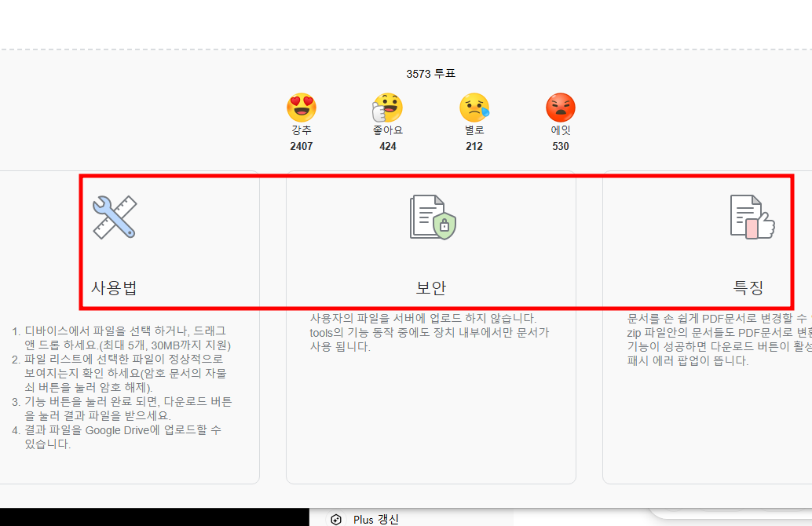812x526 pixels.
Task: Select the 별로 sad-face emoji
Action: [474, 107]
